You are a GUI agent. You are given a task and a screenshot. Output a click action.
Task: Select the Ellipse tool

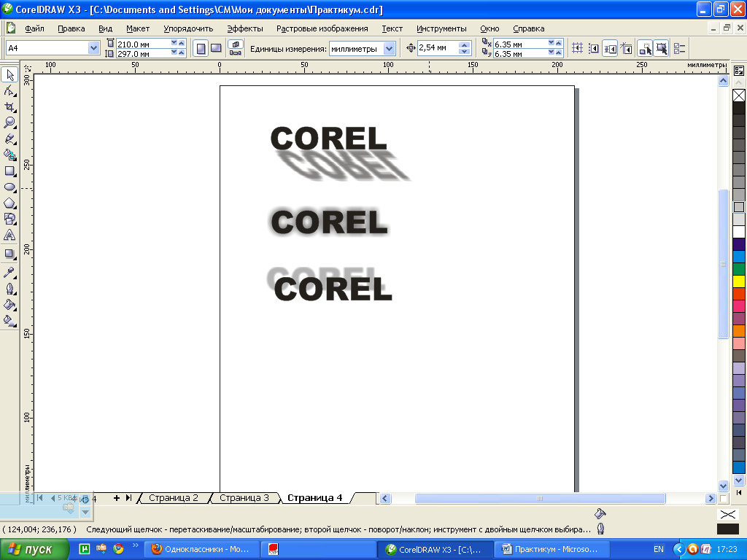(x=9, y=187)
